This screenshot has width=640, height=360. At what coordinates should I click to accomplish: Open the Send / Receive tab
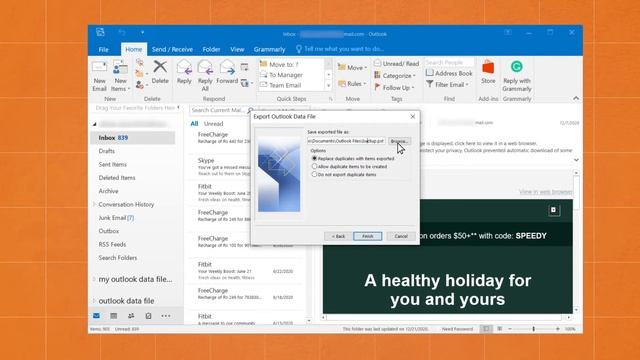coord(172,49)
